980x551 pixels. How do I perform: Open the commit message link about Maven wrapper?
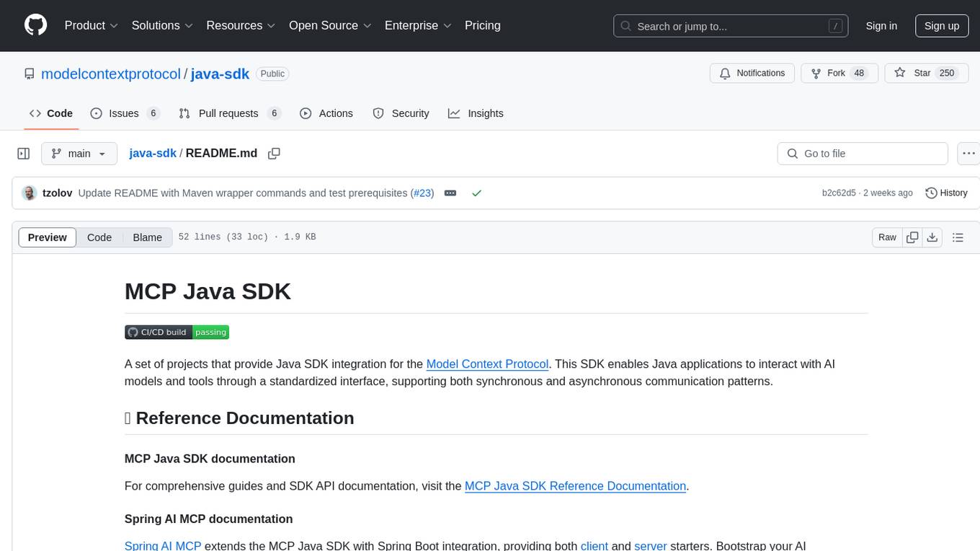(243, 193)
